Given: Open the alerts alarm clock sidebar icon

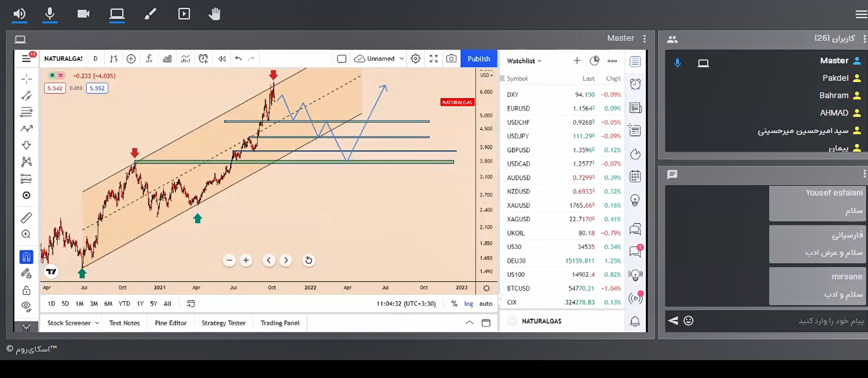Looking at the screenshot, I should pyautogui.click(x=635, y=84).
